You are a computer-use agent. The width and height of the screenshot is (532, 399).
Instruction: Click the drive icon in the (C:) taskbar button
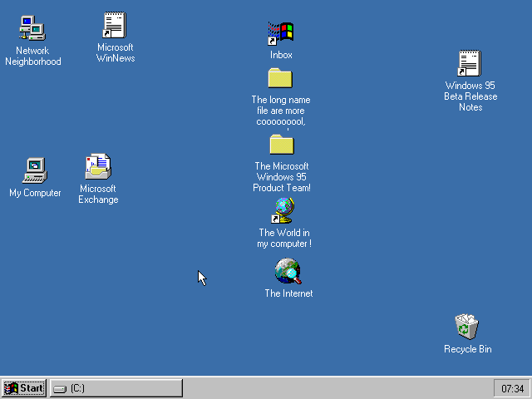click(x=60, y=388)
